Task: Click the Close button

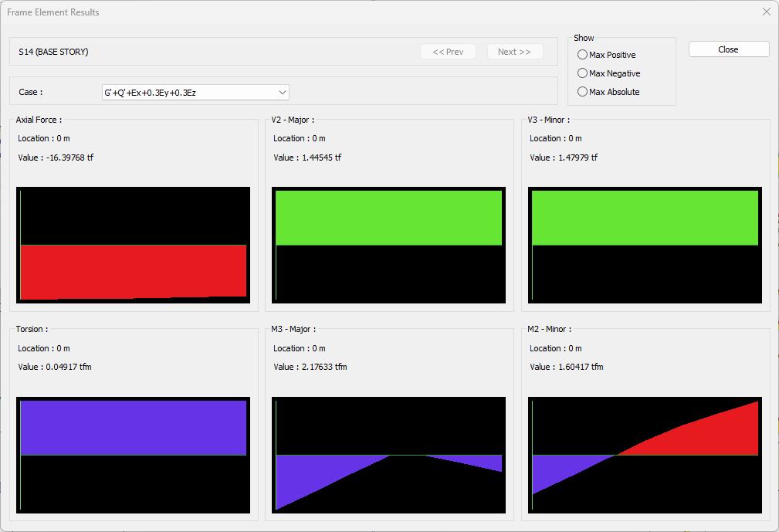Action: point(728,49)
